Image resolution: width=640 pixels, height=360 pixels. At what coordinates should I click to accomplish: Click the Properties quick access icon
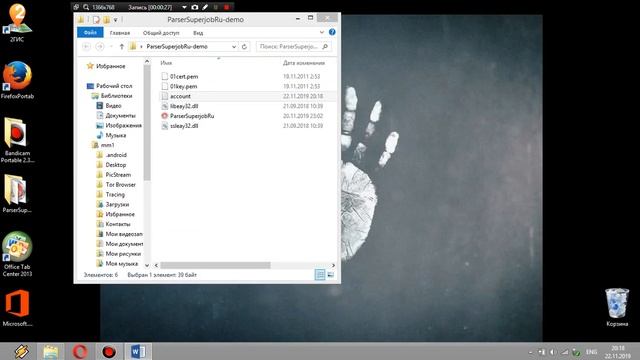[x=96, y=20]
